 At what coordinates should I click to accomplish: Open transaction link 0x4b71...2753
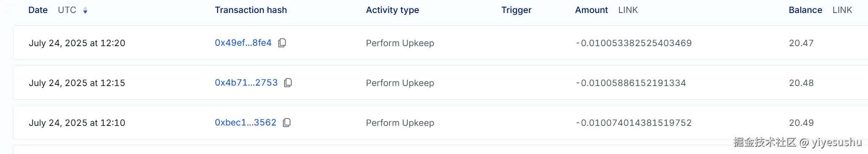pyautogui.click(x=246, y=83)
